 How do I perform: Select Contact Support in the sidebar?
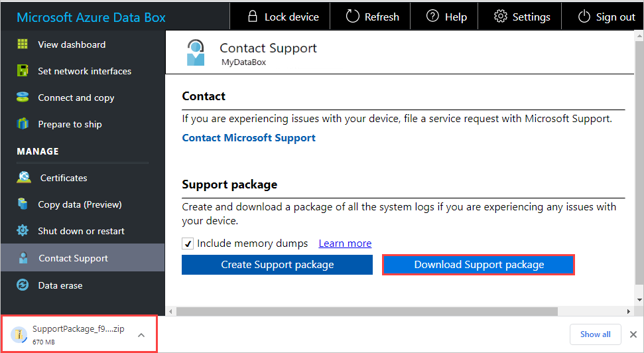pyautogui.click(x=73, y=258)
